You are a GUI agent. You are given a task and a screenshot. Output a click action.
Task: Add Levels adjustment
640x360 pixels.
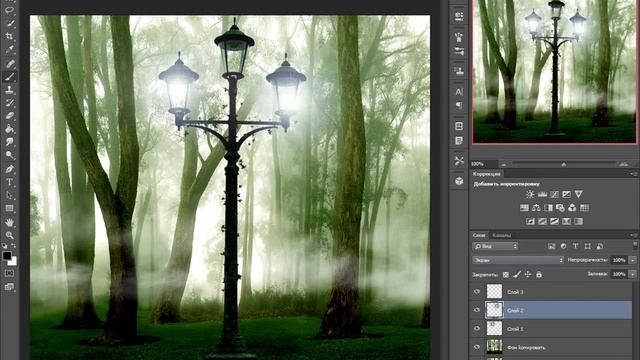tap(542, 194)
